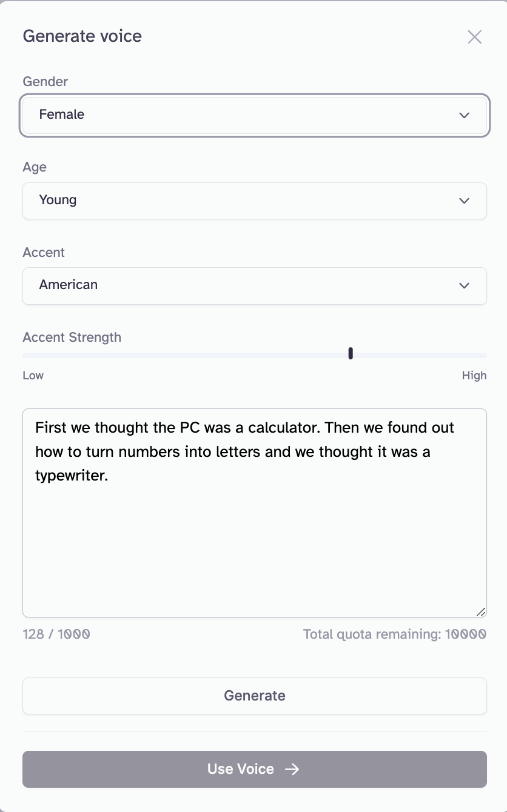Image resolution: width=507 pixels, height=812 pixels.
Task: Close the Generate voice dialog
Action: tap(474, 37)
